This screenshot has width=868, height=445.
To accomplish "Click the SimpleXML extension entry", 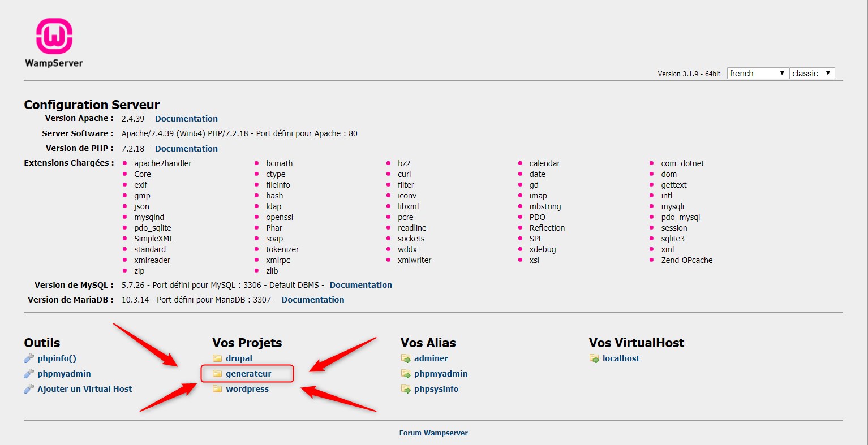I will 154,239.
